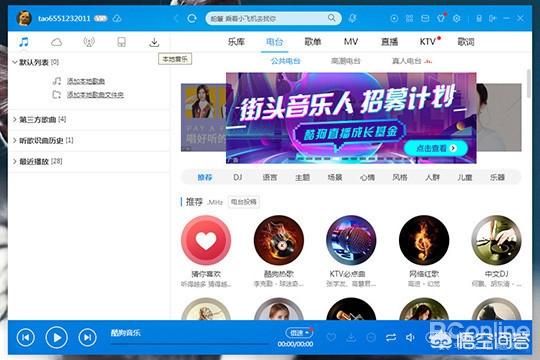Go back with the left arrow
Screen dimensions: 540x360
tap(176, 18)
